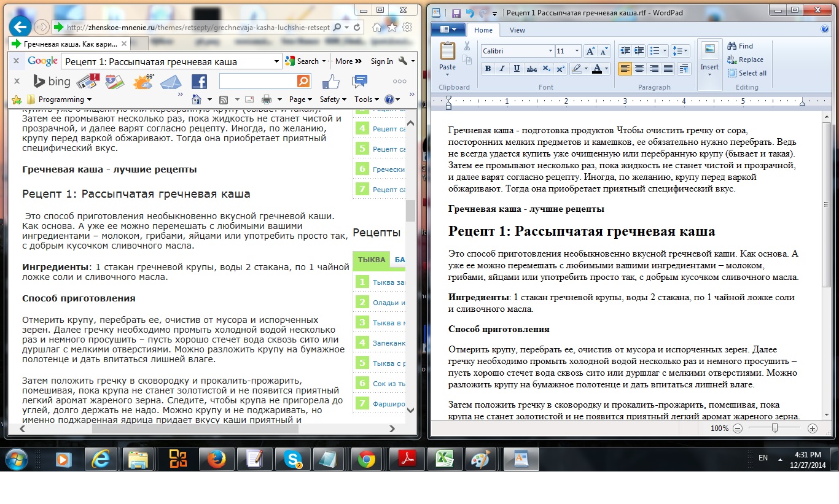
Task: Click the Bing toolbar news icon
Action: pos(87,81)
